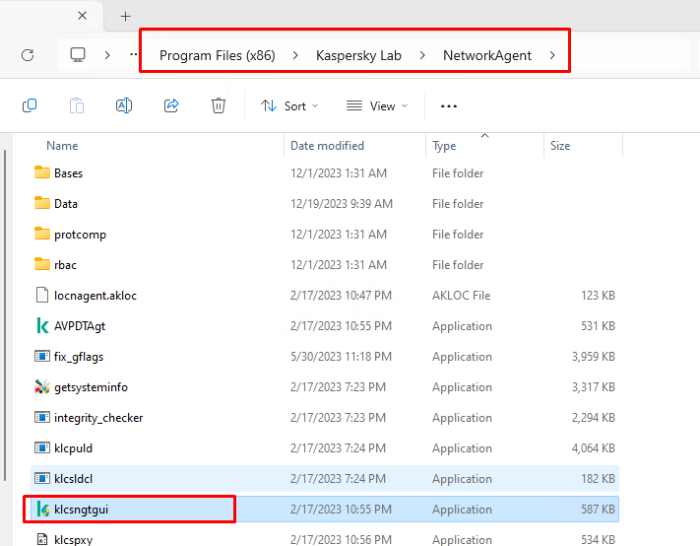Click size value '587 KB'
This screenshot has width=700, height=546.
(598, 509)
